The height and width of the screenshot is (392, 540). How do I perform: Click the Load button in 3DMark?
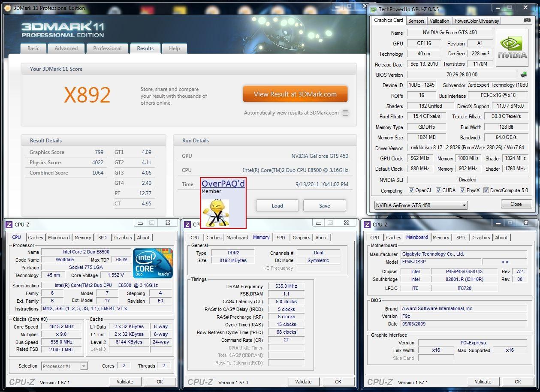tap(278, 205)
